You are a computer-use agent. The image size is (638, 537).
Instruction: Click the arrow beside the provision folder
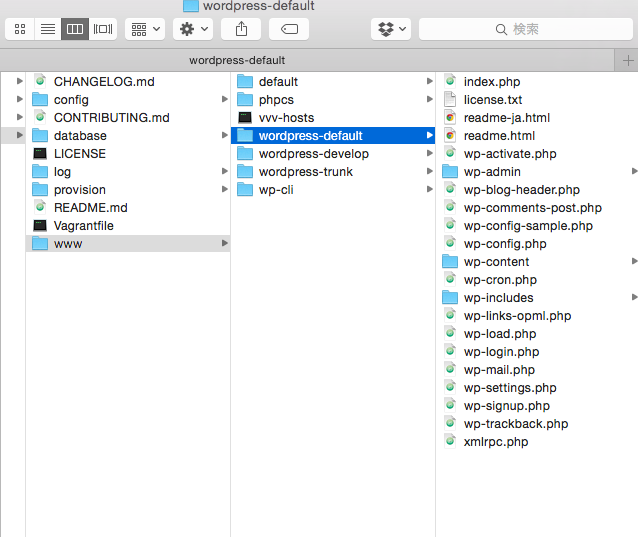coord(224,189)
